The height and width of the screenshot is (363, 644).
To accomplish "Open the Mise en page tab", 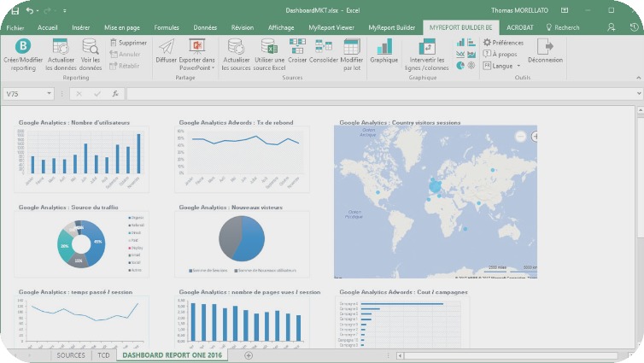I will (122, 27).
